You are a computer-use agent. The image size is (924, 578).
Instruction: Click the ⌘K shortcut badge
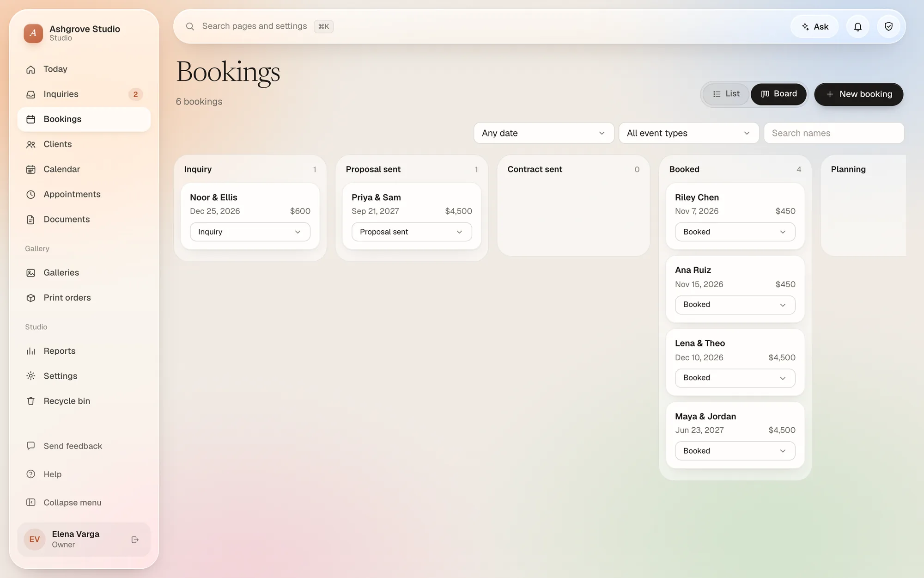pyautogui.click(x=323, y=26)
